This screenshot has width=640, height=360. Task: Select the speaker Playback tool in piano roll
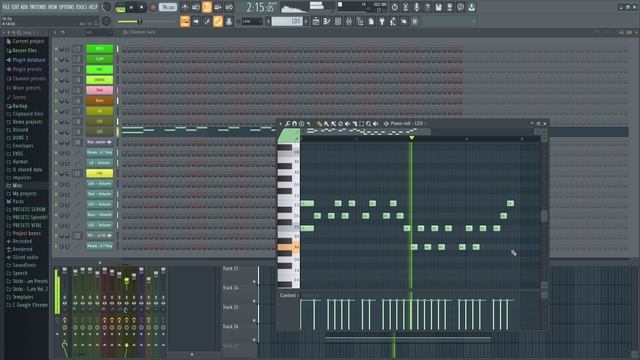coord(376,124)
